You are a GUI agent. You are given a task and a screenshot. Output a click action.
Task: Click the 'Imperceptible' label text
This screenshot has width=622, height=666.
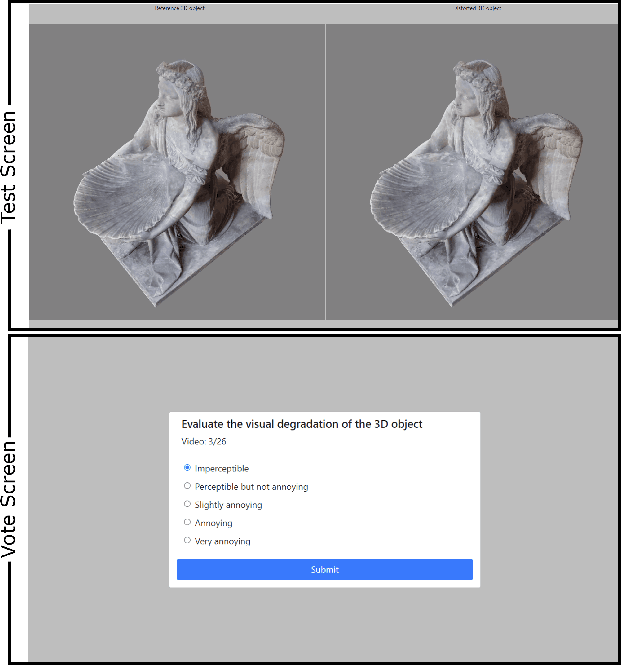click(x=222, y=469)
